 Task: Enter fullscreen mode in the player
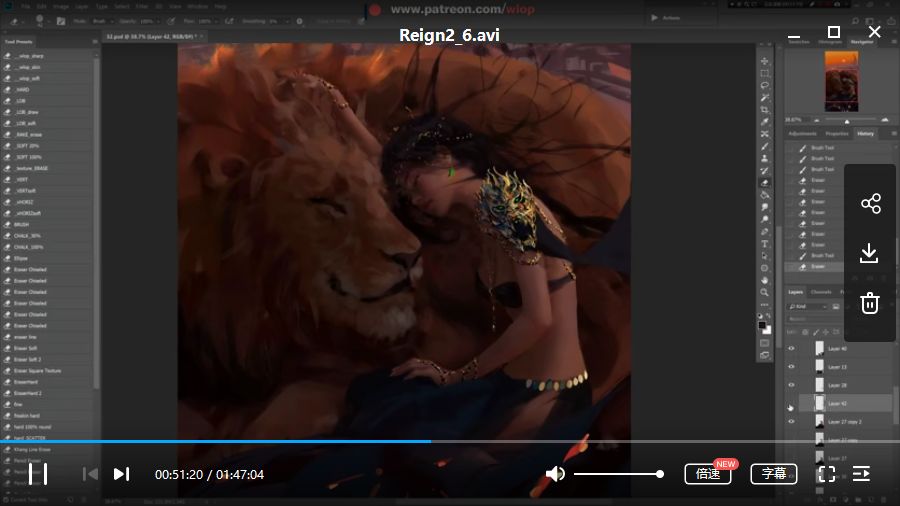827,474
